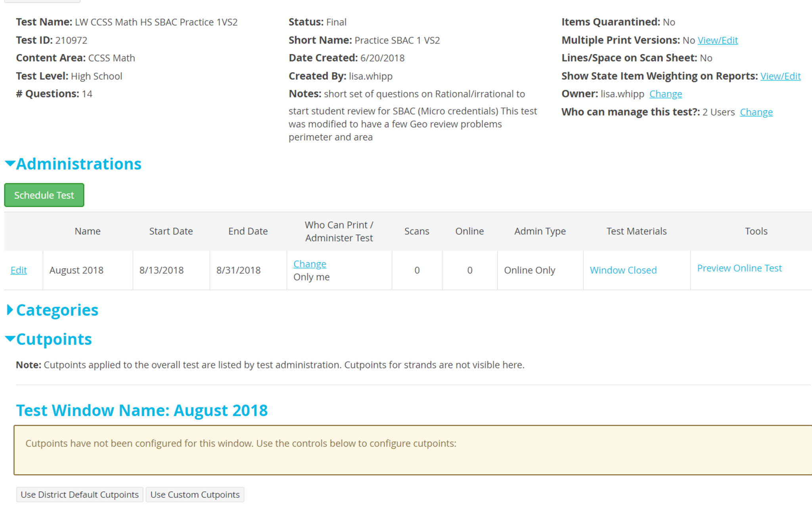812x518 pixels.
Task: Change who can manage this test
Action: click(x=756, y=112)
